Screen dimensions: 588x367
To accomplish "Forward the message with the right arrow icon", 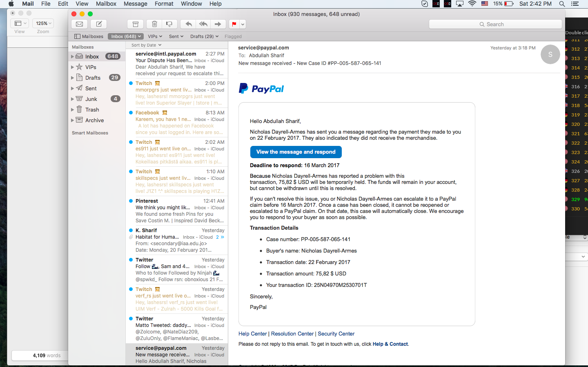I will (218, 24).
